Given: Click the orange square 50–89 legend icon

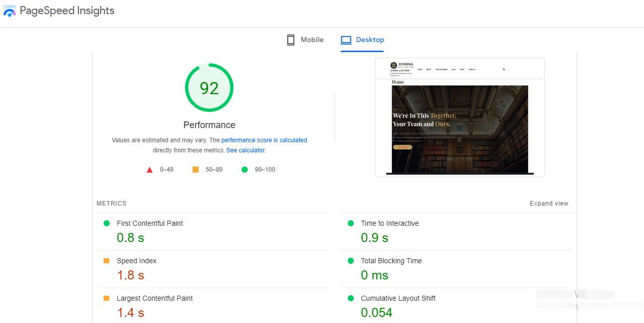Looking at the screenshot, I should point(196,170).
